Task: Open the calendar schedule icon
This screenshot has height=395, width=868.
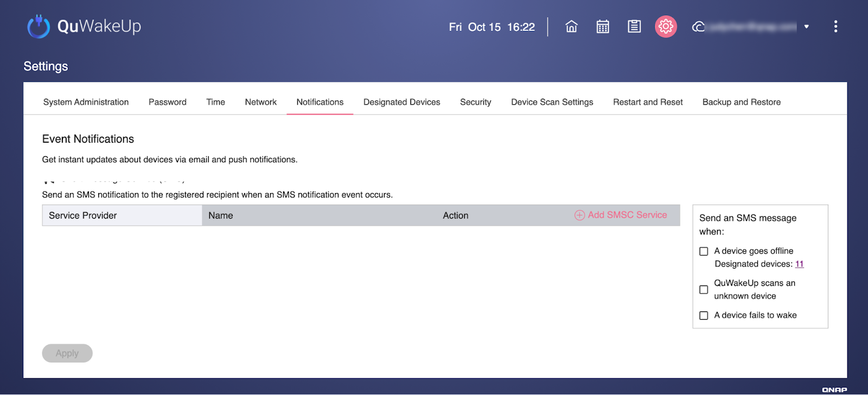Action: point(603,27)
